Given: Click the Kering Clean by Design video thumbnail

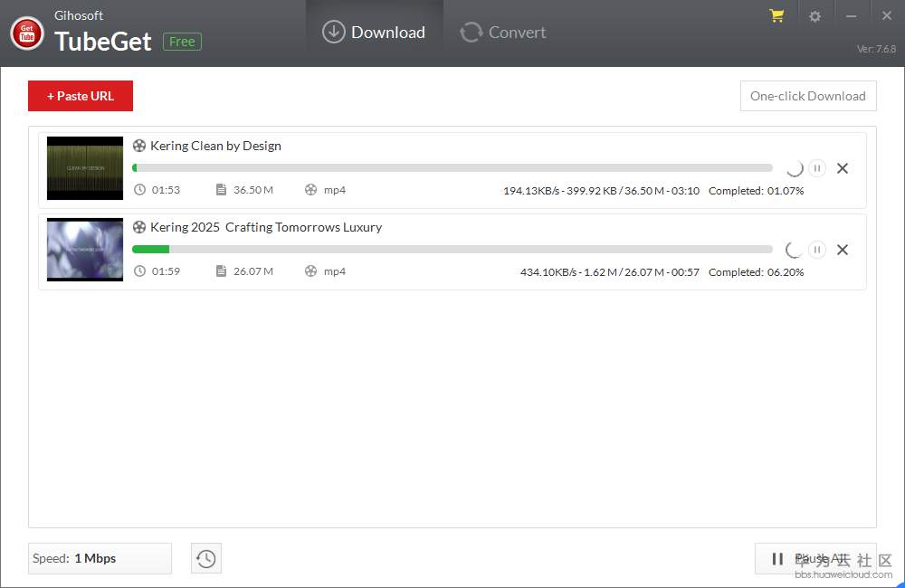Looking at the screenshot, I should click(x=84, y=168).
